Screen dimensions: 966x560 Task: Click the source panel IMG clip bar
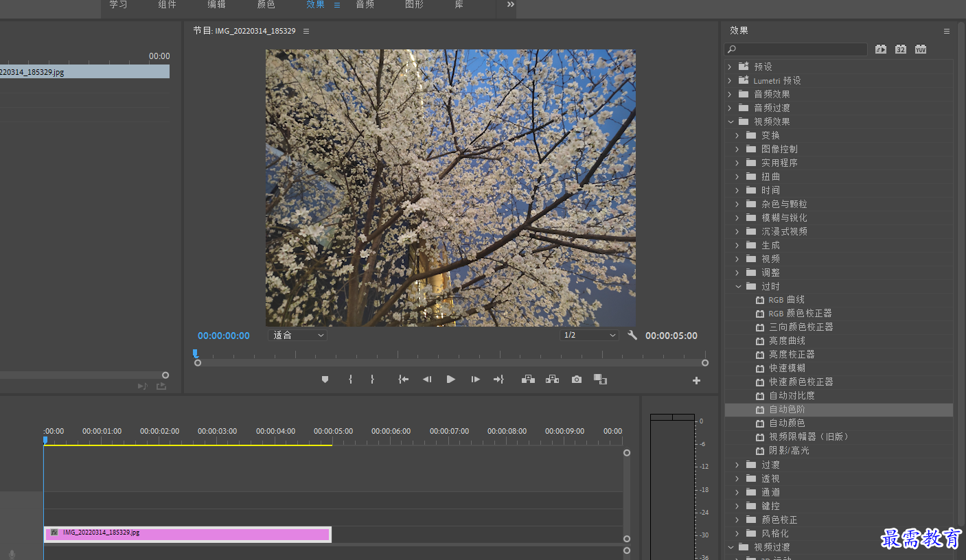84,71
